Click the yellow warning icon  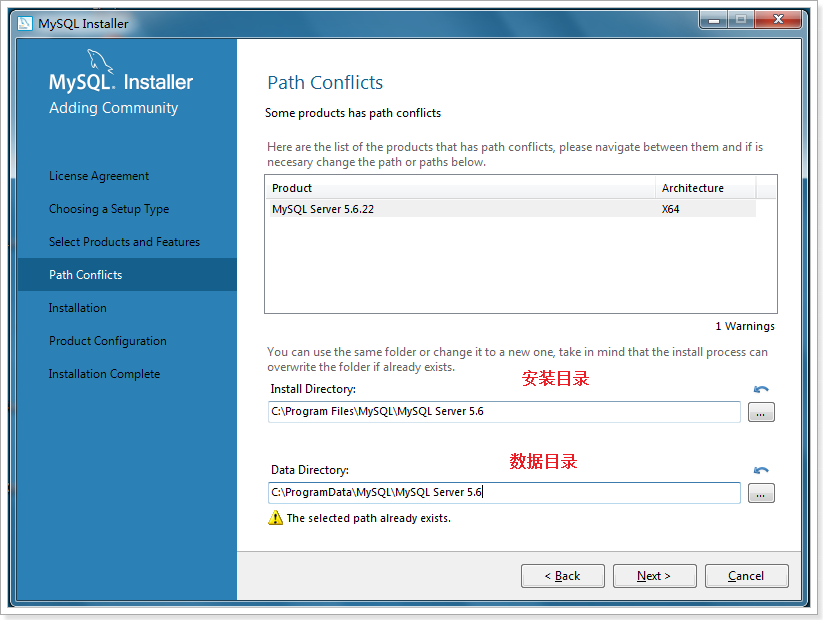coord(275,518)
